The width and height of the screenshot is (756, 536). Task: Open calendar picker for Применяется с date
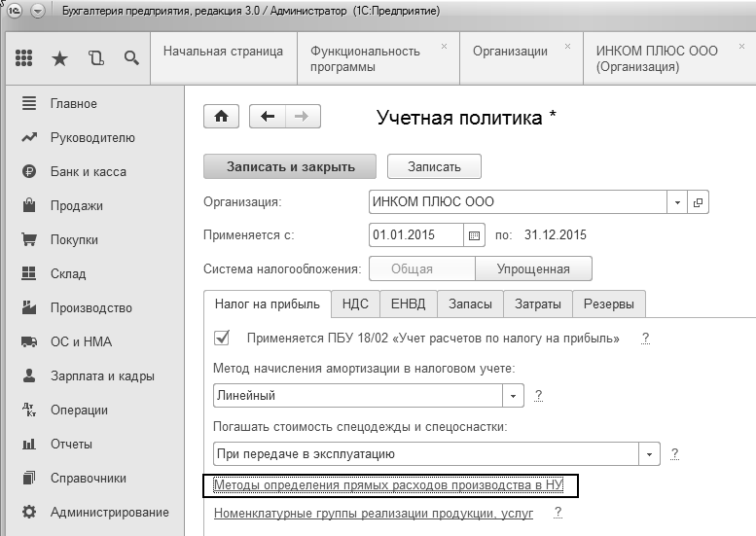[474, 235]
